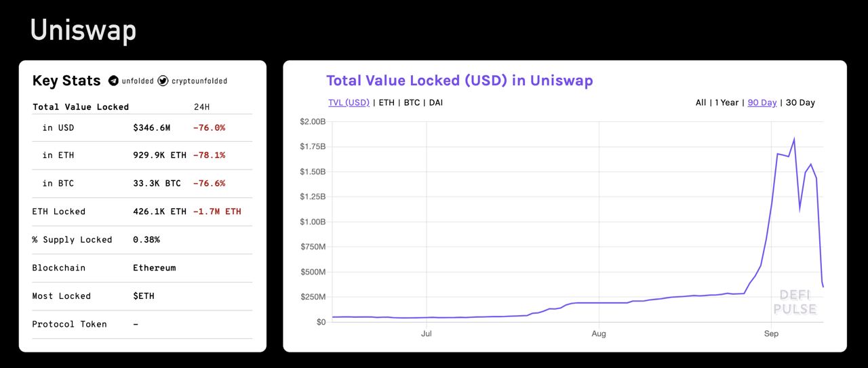Click the Uniswap page heading

coord(83,30)
